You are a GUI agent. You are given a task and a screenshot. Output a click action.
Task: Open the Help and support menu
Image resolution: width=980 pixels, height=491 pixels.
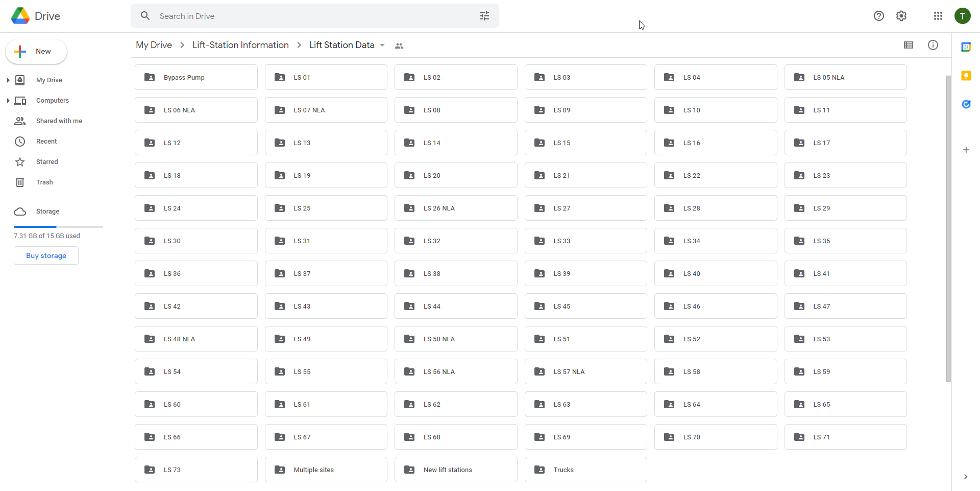coord(878,16)
